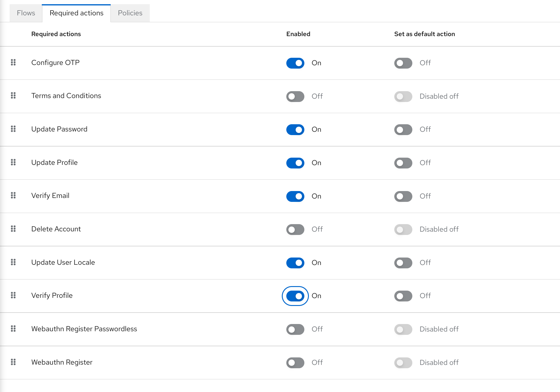This screenshot has width=560, height=392.
Task: Enable Webauthn Register action
Action: [x=295, y=363]
